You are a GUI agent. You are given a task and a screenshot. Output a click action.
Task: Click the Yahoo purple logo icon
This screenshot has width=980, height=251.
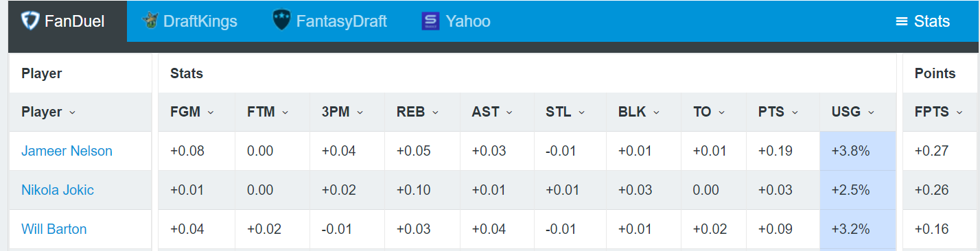point(430,21)
